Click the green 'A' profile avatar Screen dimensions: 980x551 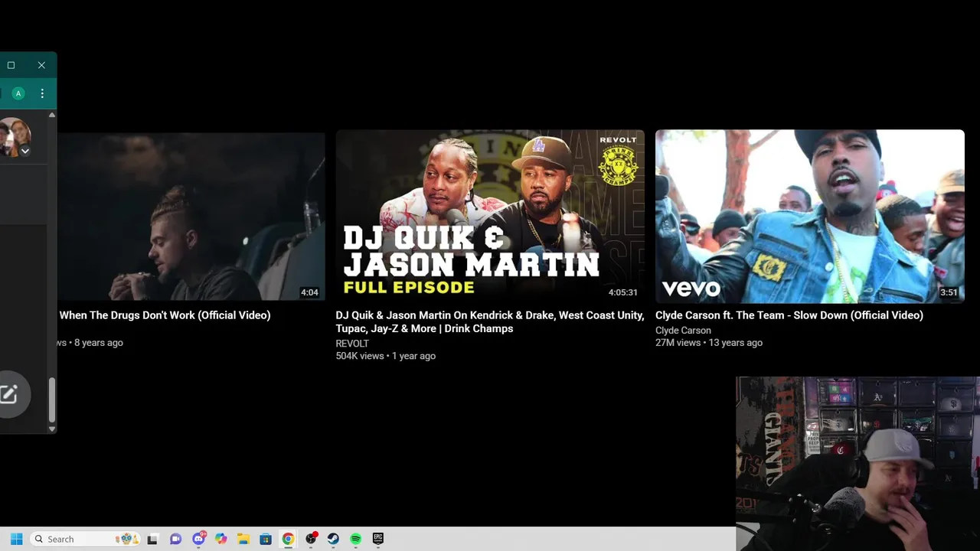pyautogui.click(x=18, y=93)
